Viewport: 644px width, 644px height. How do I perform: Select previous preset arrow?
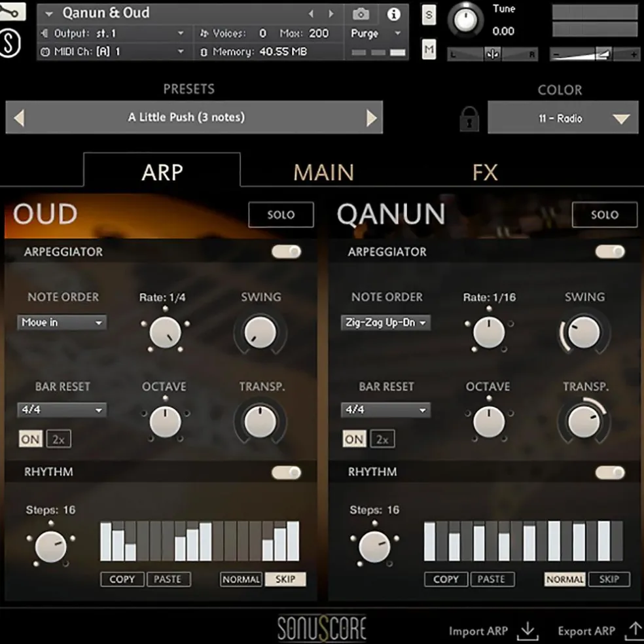click(x=19, y=118)
